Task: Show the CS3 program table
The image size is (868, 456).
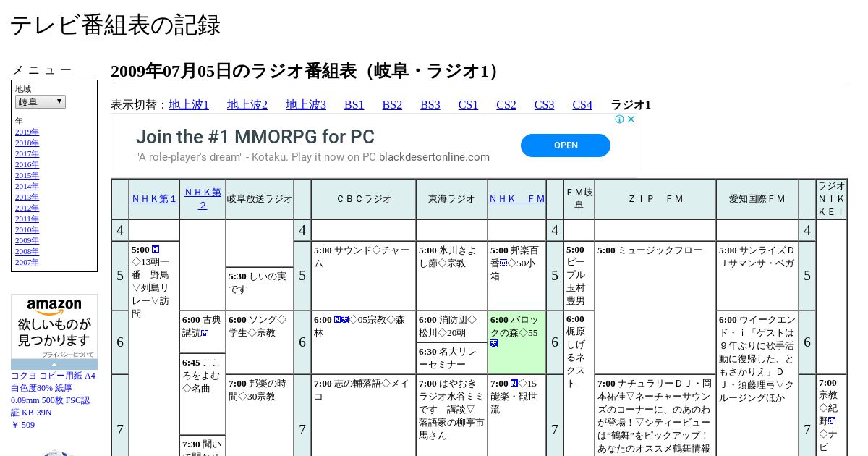Action: 544,105
